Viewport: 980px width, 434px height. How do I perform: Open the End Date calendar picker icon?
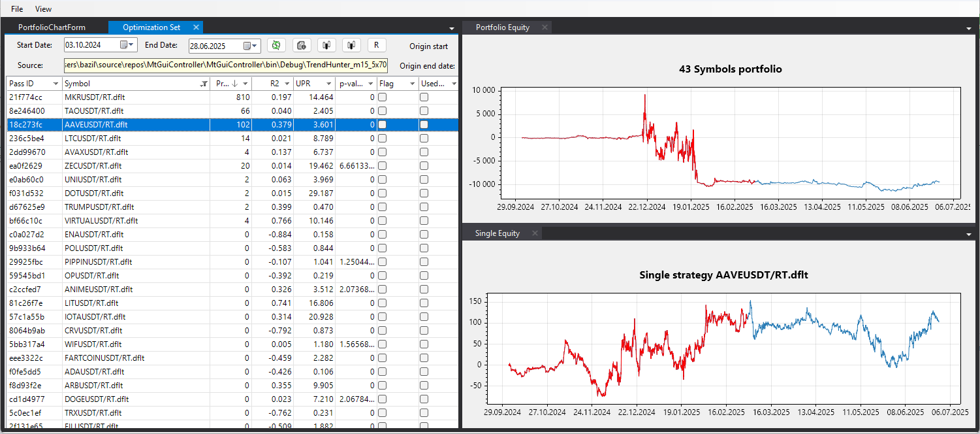click(x=251, y=46)
